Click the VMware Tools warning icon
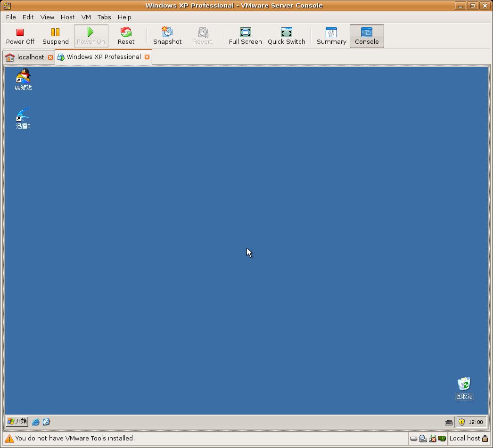This screenshot has height=448, width=493. tap(9, 439)
